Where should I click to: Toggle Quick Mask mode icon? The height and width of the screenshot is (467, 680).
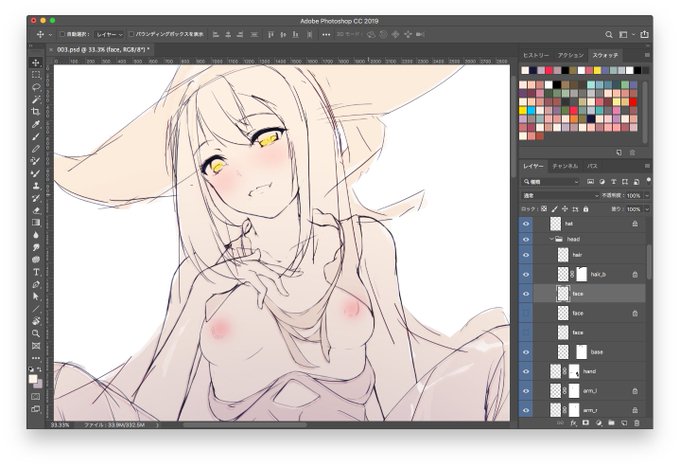[36, 396]
